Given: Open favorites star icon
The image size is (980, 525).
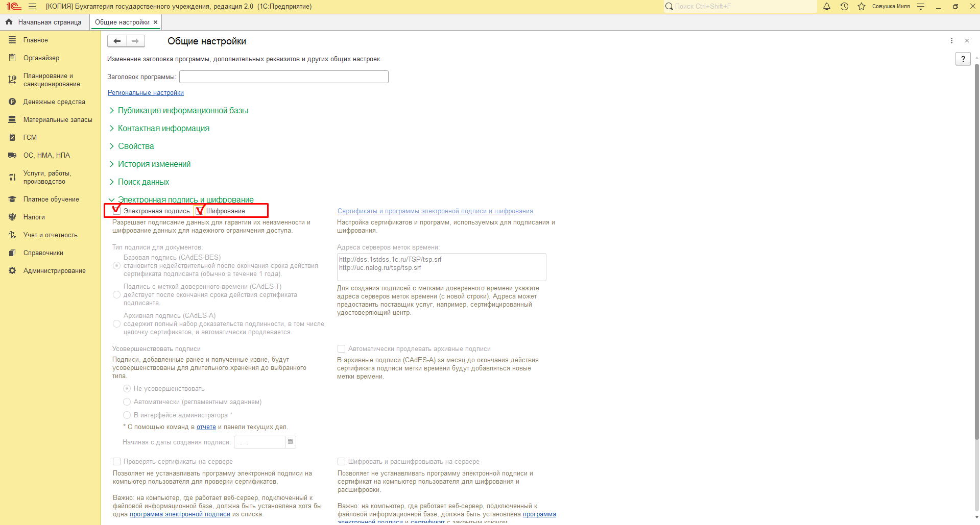Looking at the screenshot, I should (862, 7).
